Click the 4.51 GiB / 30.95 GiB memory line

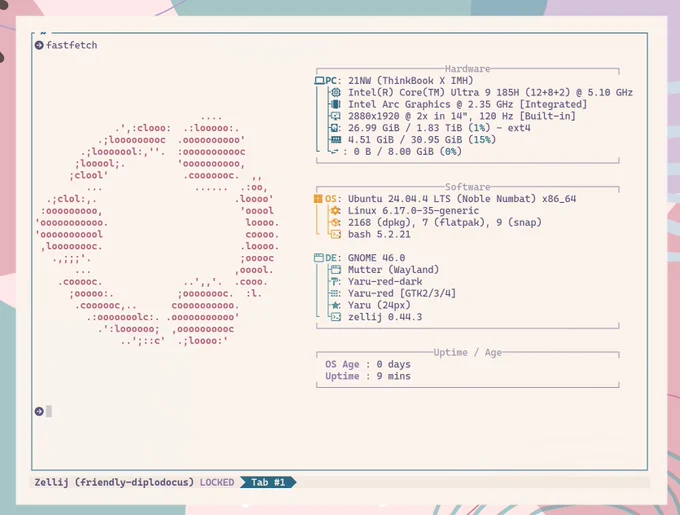pos(422,140)
